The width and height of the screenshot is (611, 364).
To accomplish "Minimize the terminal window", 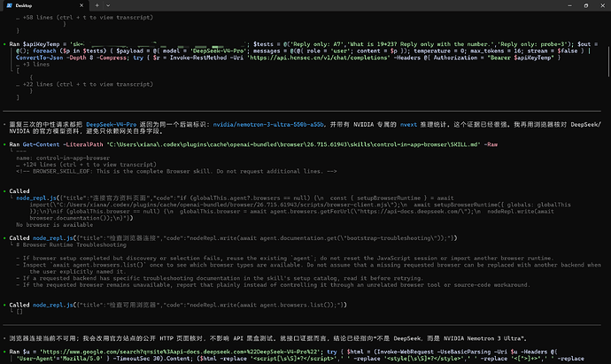I will [x=569, y=5].
